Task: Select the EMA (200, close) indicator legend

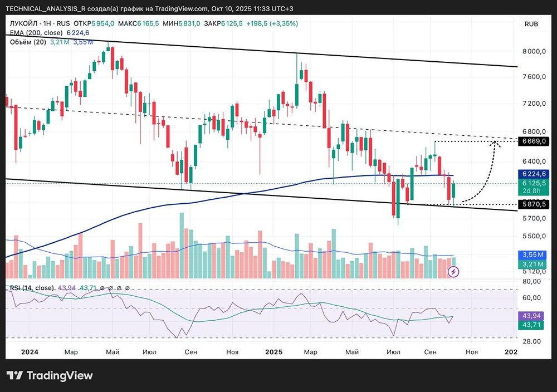Action: click(x=36, y=33)
